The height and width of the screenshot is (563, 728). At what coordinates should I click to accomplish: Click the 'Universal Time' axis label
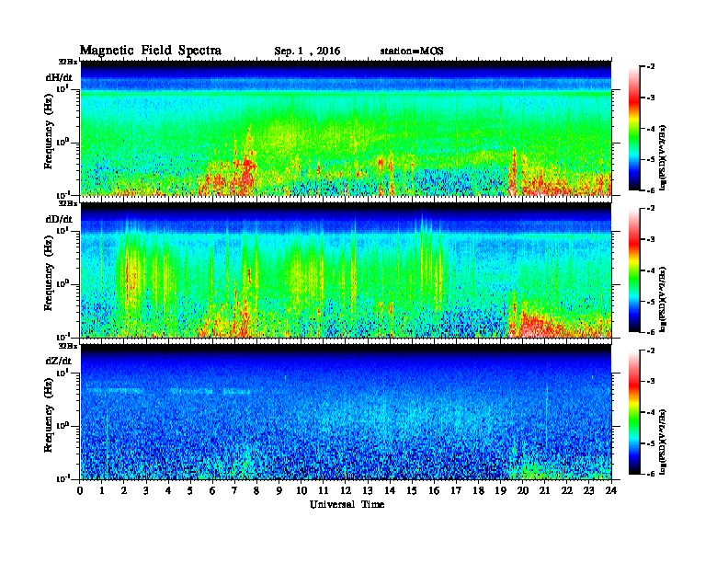[347, 504]
